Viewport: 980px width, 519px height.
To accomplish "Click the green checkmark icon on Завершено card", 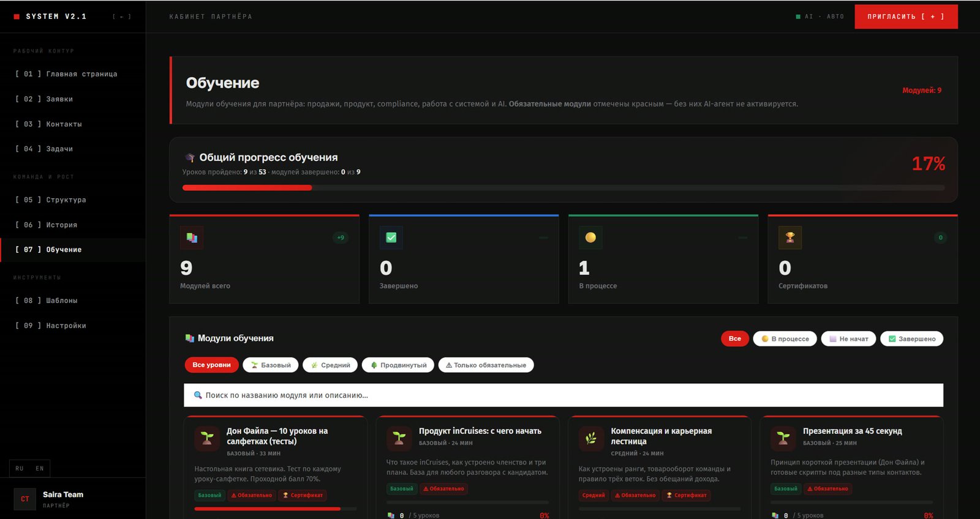I will tap(391, 237).
